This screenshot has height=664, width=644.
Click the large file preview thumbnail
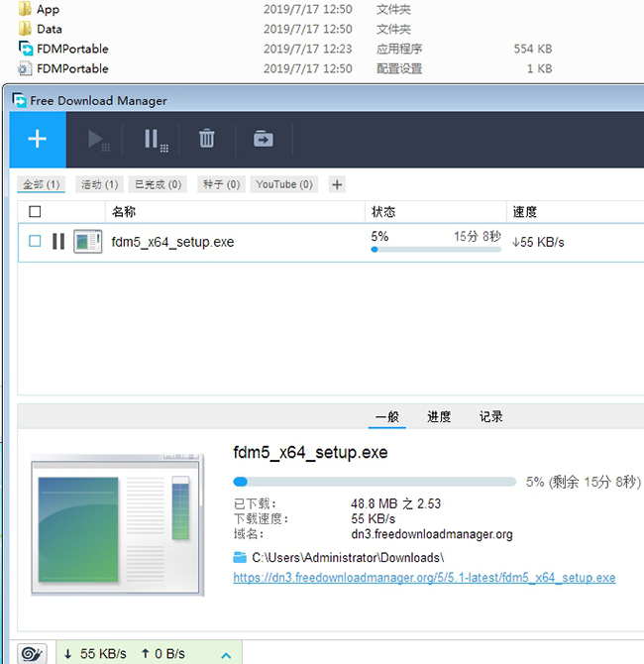pos(117,524)
